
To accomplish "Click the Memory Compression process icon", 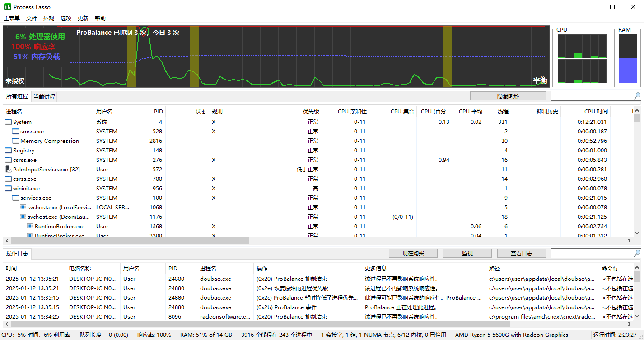I will click(x=16, y=141).
